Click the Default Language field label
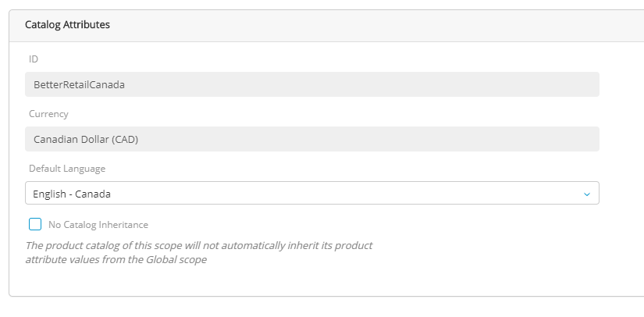Screen dimensions: 644x317 (x=67, y=169)
